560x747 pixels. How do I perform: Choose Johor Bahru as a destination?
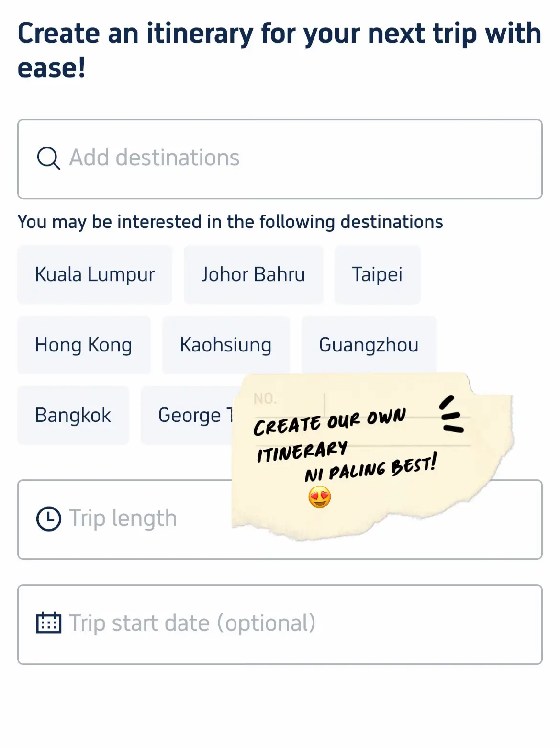pos(253,275)
